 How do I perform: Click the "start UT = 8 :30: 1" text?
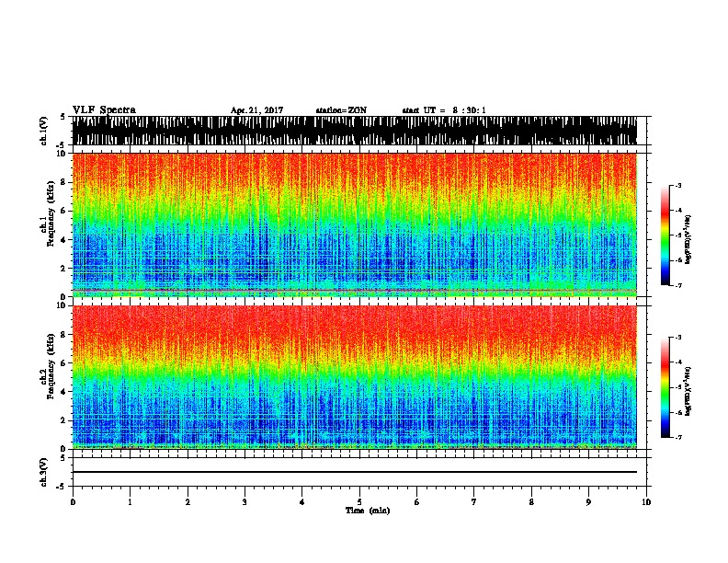(x=444, y=110)
